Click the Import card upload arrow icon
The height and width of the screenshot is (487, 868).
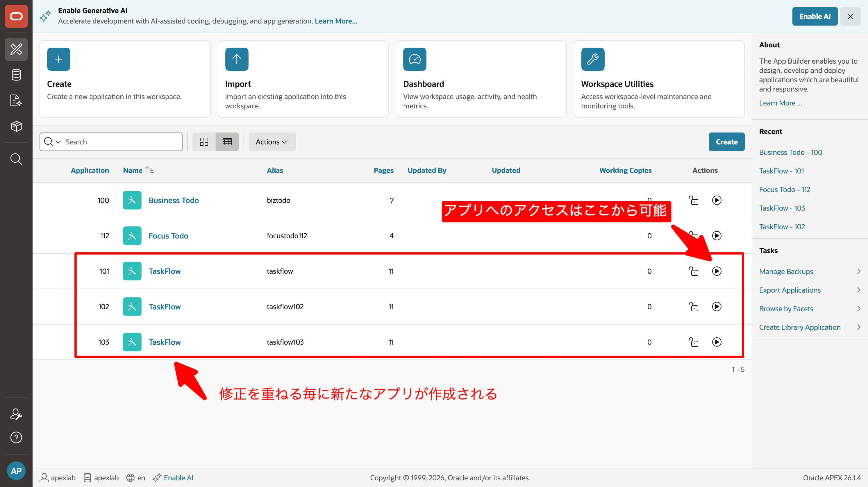pyautogui.click(x=237, y=59)
